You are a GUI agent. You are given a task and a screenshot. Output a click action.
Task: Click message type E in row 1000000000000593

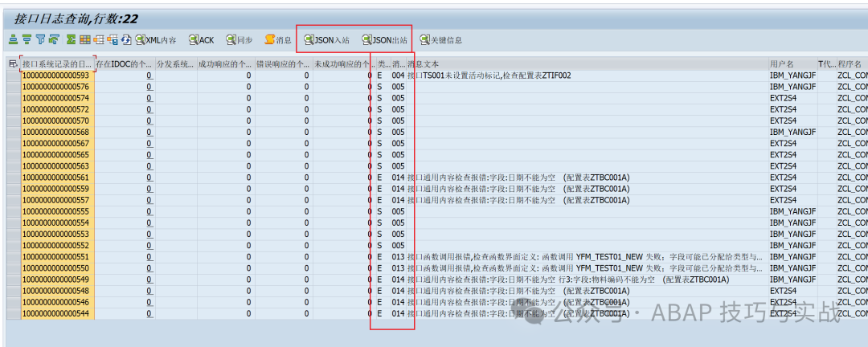(379, 76)
